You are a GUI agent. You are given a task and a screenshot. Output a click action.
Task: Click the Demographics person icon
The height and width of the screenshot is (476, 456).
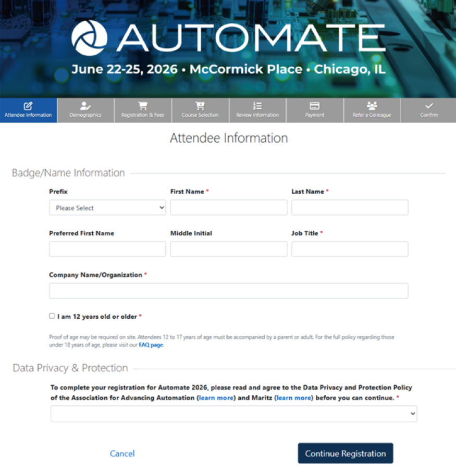(x=85, y=106)
